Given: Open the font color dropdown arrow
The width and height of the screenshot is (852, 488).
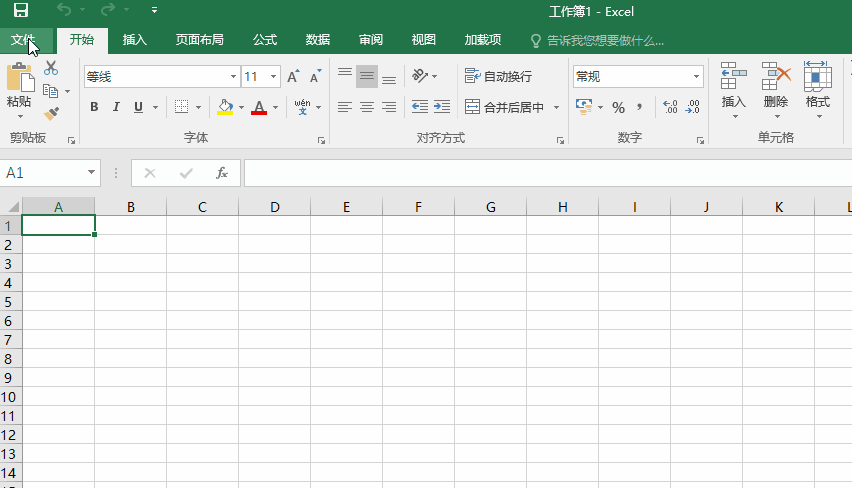Looking at the screenshot, I should pos(275,108).
